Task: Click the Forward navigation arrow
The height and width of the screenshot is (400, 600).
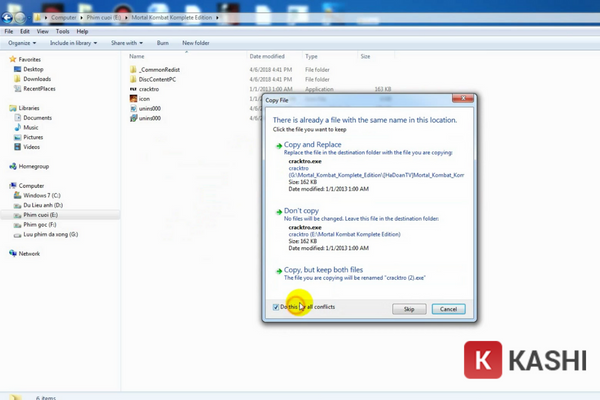Action: pos(20,18)
